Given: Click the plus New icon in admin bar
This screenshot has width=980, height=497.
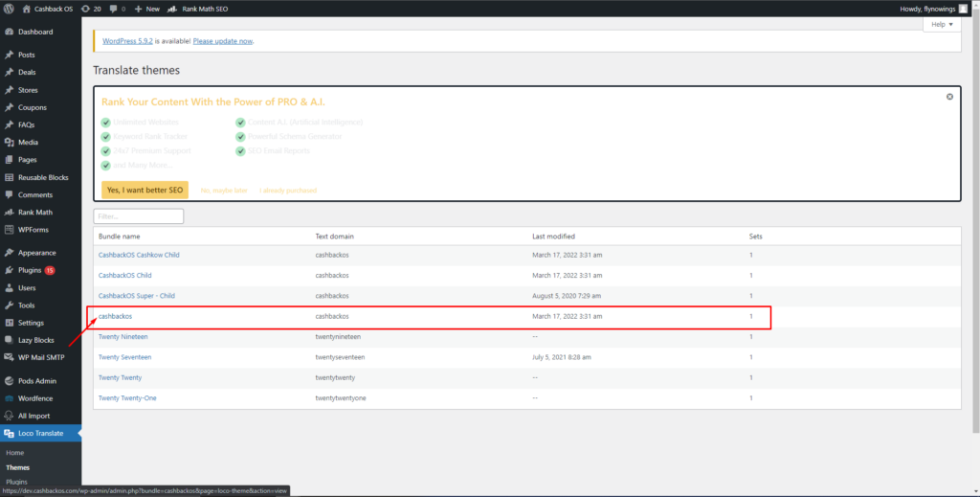Looking at the screenshot, I should click(x=139, y=9).
